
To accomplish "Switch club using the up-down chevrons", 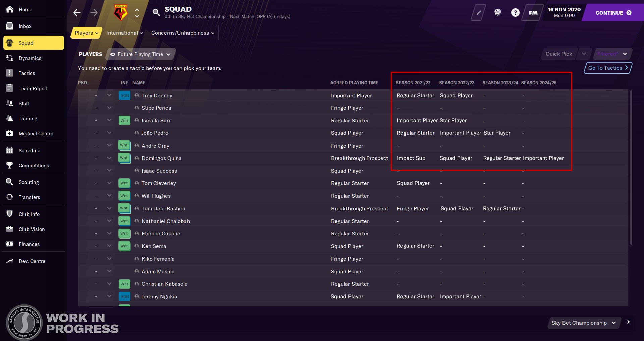I will coord(137,13).
